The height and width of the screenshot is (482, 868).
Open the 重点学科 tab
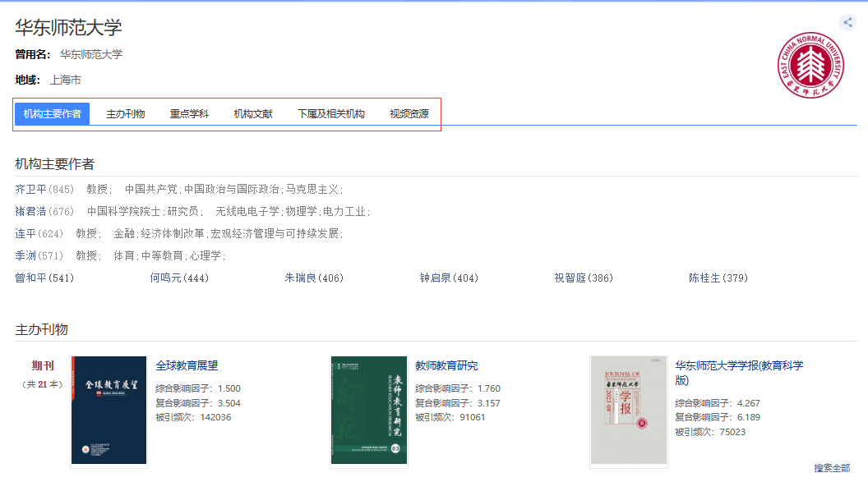(189, 114)
